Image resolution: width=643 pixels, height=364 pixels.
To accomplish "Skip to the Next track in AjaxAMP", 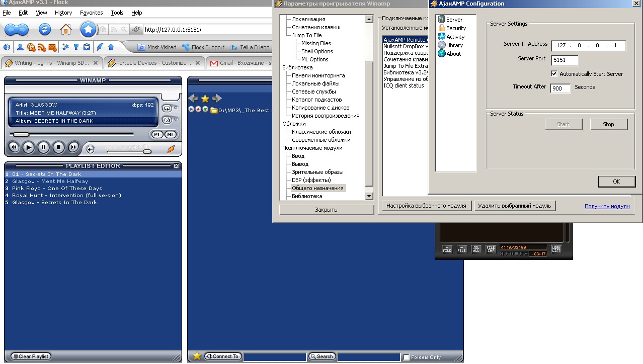I will tap(73, 147).
